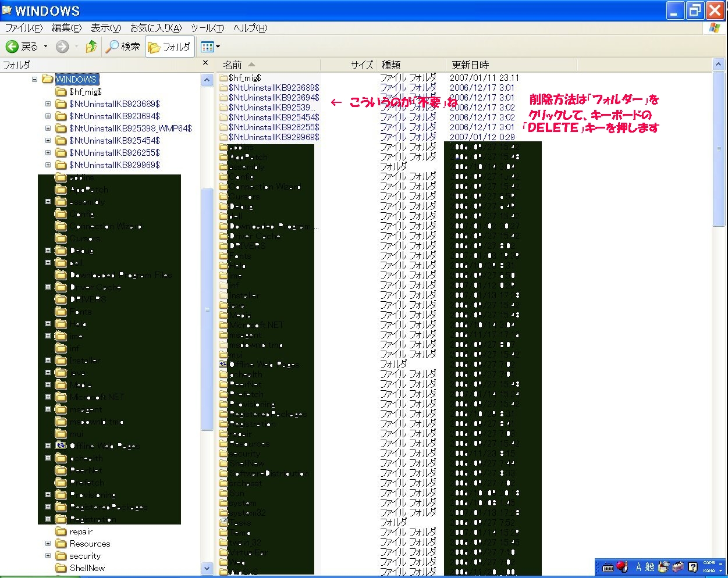Expand $NtUninstallKB925454$ in the folder tree

click(48, 141)
